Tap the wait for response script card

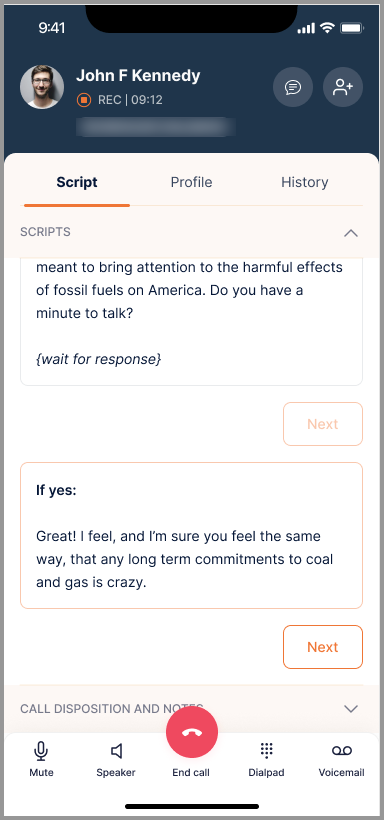(x=191, y=322)
